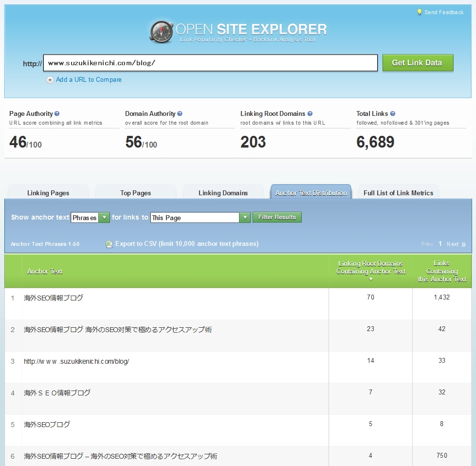Switch to the Top Pages tab
The height and width of the screenshot is (466, 476).
(x=135, y=192)
